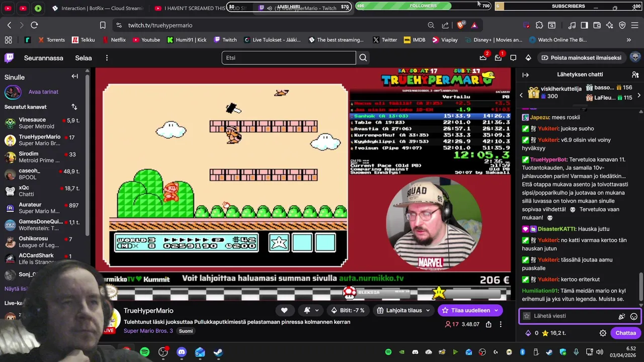The width and height of the screenshot is (644, 362).
Task: Bookmark this page icon in address bar
Action: click(x=103, y=25)
